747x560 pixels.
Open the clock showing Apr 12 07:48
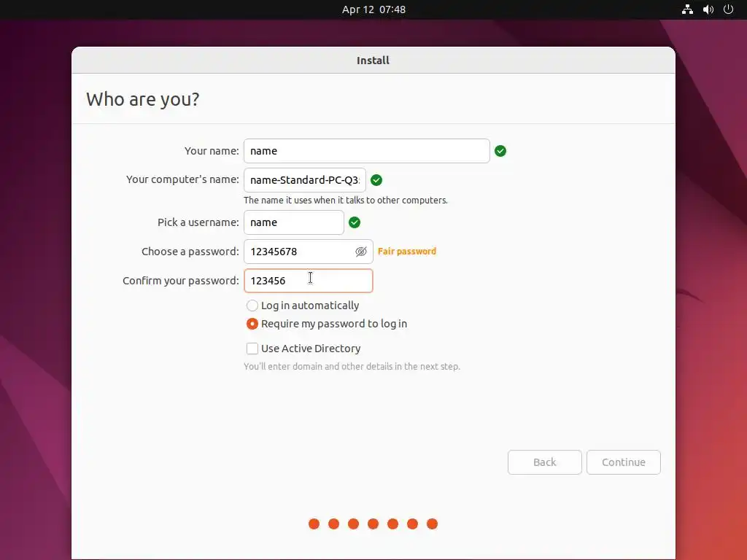click(373, 9)
